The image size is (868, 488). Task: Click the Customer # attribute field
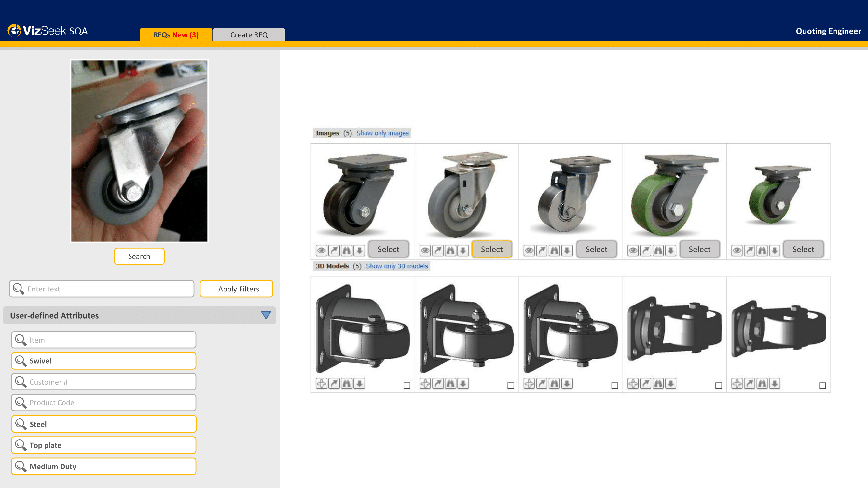coord(104,382)
